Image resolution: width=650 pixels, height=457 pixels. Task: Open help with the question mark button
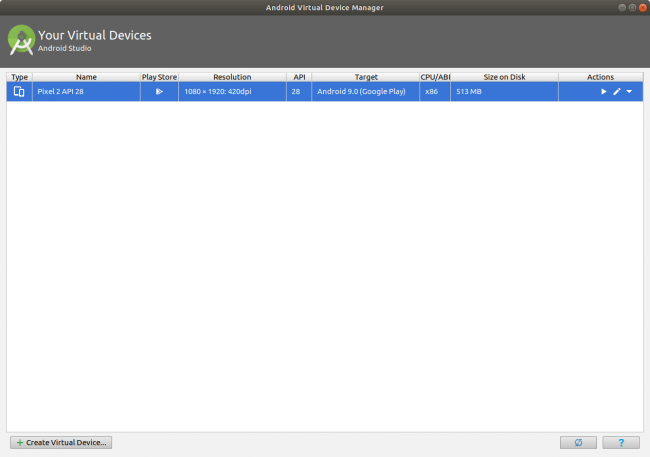point(621,442)
